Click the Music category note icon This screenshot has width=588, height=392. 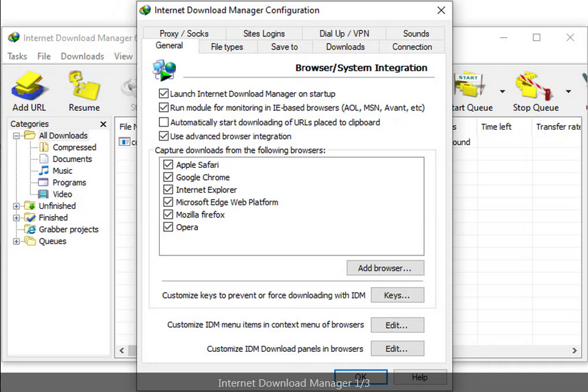tap(44, 171)
